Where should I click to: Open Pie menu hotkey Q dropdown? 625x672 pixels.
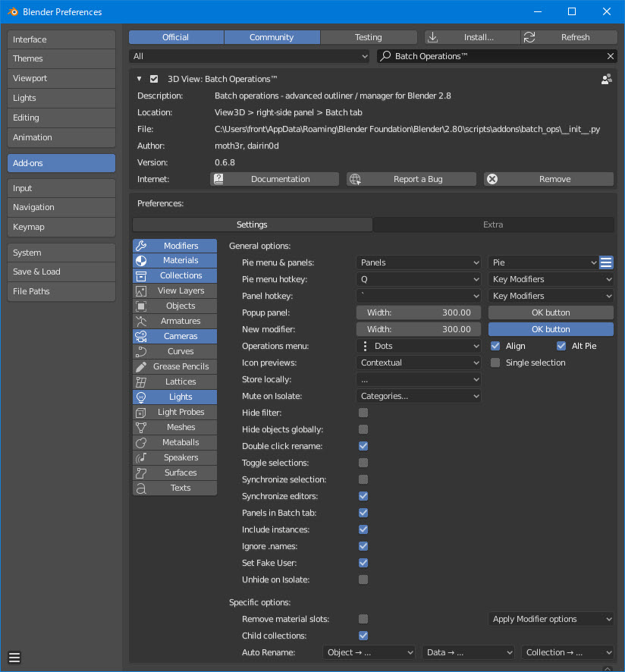coord(419,279)
